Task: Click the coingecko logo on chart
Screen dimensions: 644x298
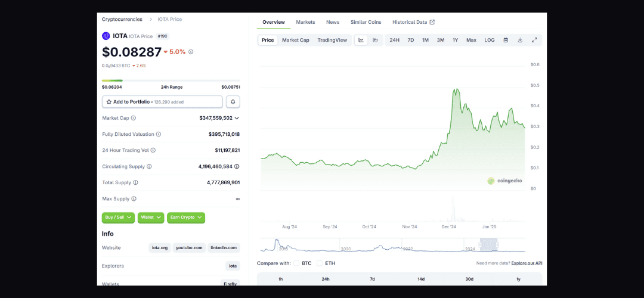Action: pyautogui.click(x=505, y=181)
